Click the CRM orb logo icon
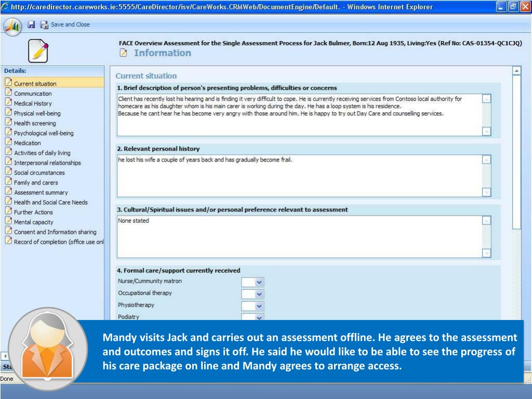The width and height of the screenshot is (532, 399). (12, 26)
